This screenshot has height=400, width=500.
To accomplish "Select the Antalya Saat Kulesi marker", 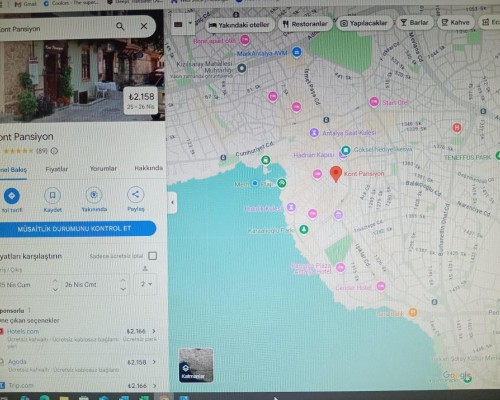I will point(314,133).
